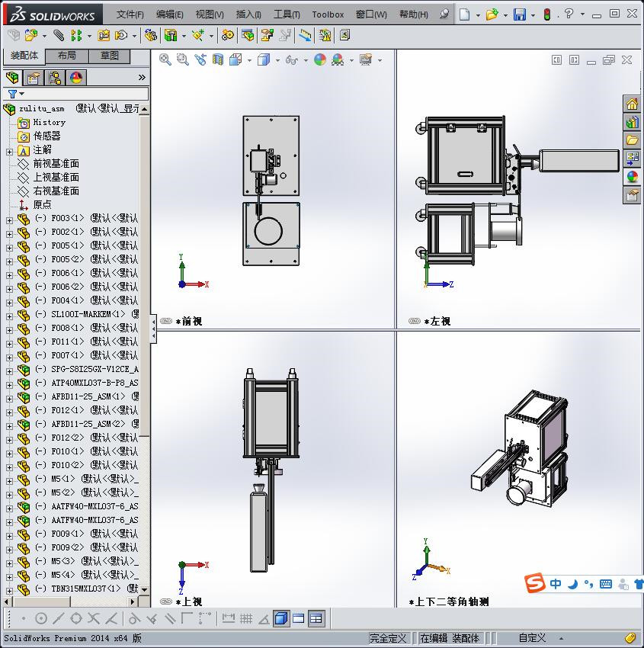Open the ConfigurationManager tab icon
644x648 pixels.
coord(55,78)
